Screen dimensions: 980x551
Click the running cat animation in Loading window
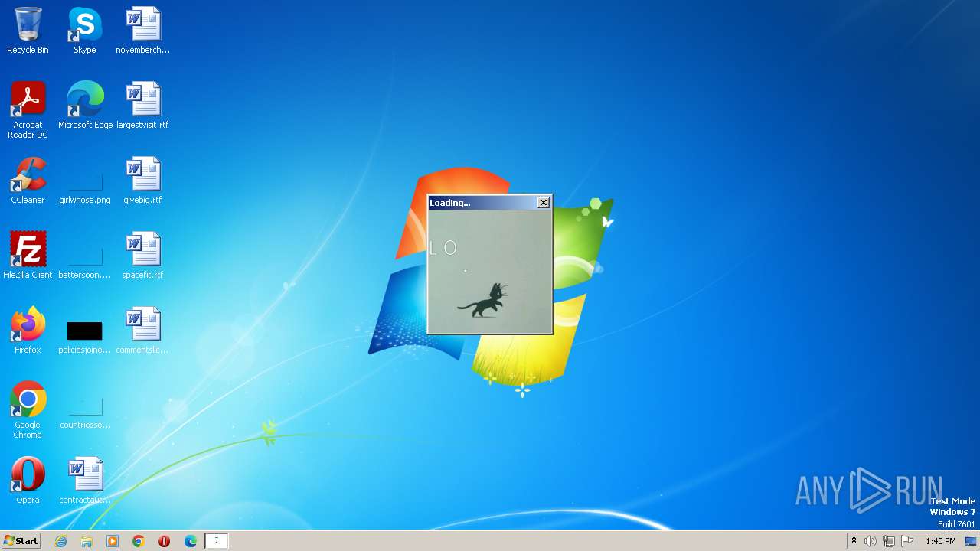(x=483, y=300)
